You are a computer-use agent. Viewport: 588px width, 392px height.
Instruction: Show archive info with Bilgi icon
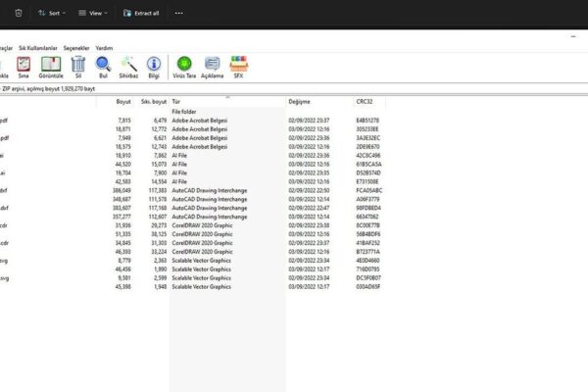[x=154, y=67]
